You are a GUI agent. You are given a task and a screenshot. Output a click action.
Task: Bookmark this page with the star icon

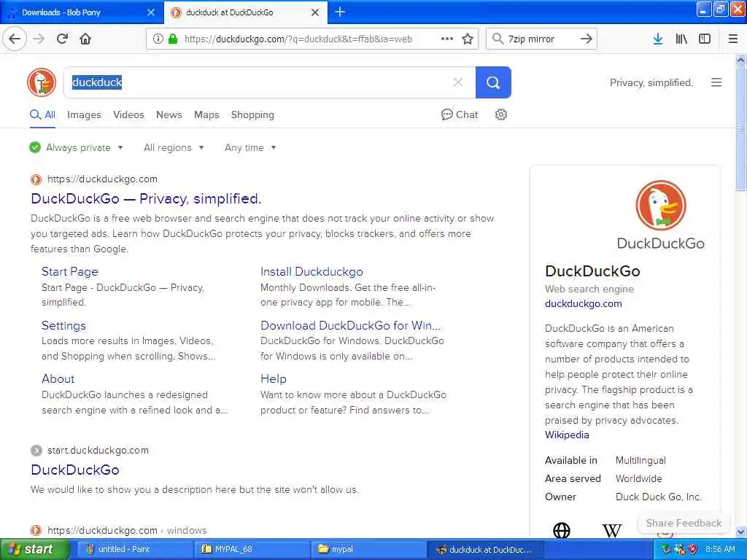(x=468, y=39)
